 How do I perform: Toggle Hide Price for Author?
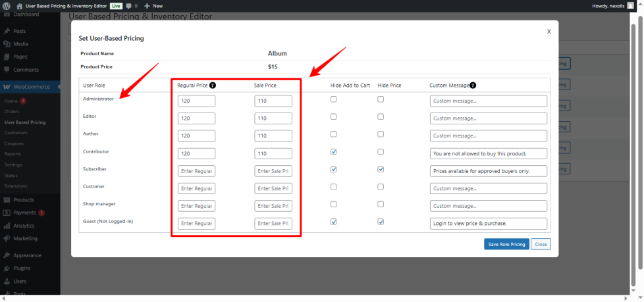[381, 134]
